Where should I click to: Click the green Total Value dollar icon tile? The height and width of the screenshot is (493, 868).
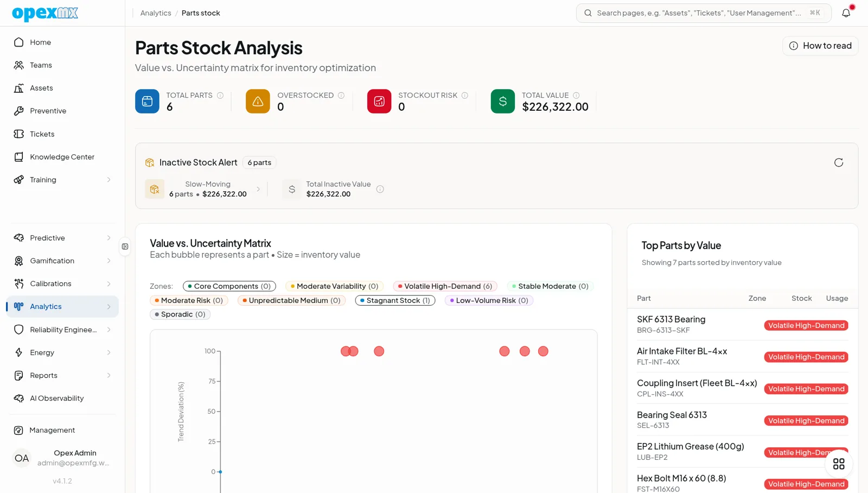click(503, 101)
